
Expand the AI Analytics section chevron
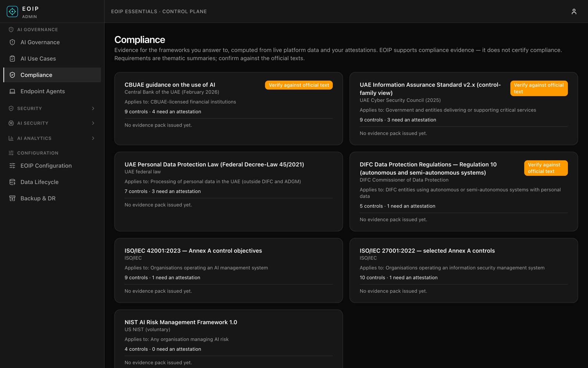click(x=93, y=138)
